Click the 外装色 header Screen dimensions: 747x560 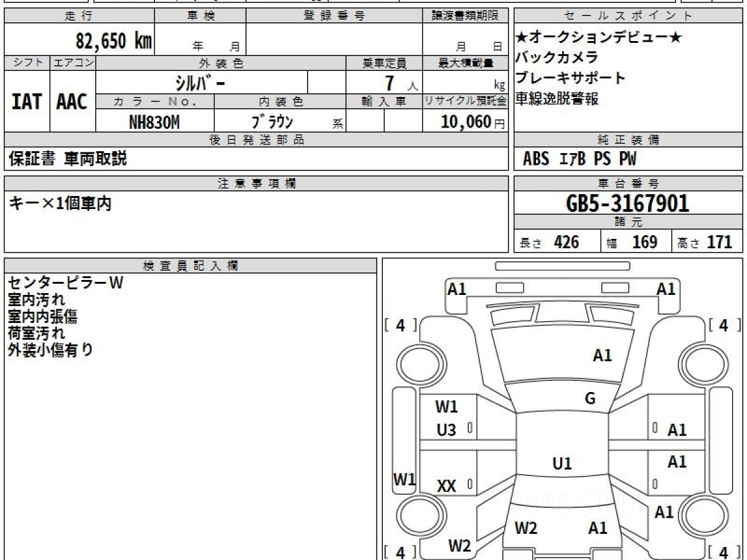221,63
